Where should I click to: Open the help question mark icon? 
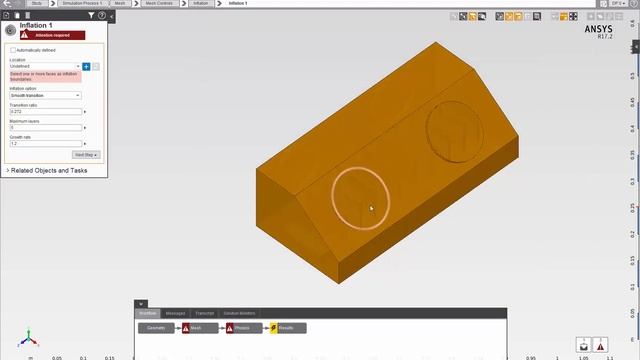point(102,16)
